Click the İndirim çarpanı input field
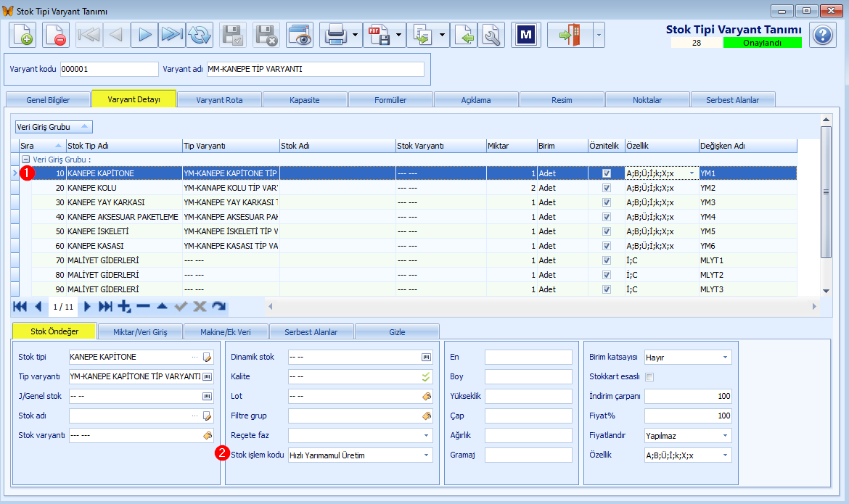The height and width of the screenshot is (504, 849). [688, 396]
